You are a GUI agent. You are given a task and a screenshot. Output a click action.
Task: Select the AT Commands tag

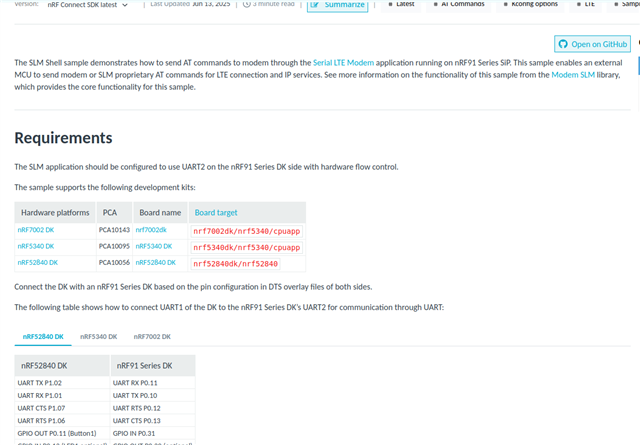459,4
